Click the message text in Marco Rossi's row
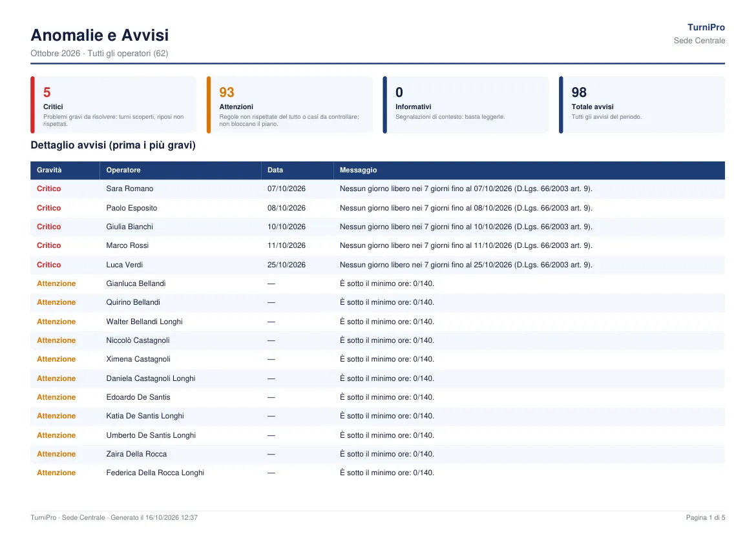 (x=467, y=246)
